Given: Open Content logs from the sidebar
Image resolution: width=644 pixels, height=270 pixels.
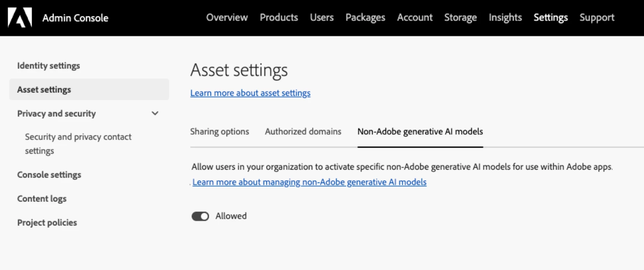Looking at the screenshot, I should (42, 199).
